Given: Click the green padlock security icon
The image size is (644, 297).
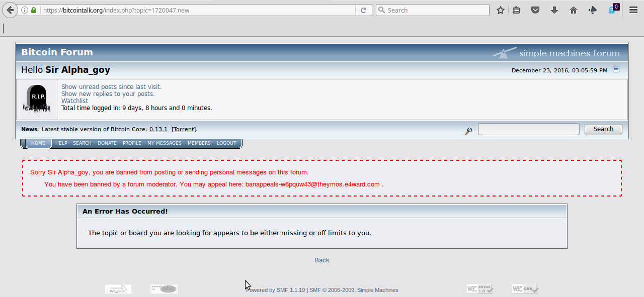Looking at the screenshot, I should pyautogui.click(x=34, y=10).
